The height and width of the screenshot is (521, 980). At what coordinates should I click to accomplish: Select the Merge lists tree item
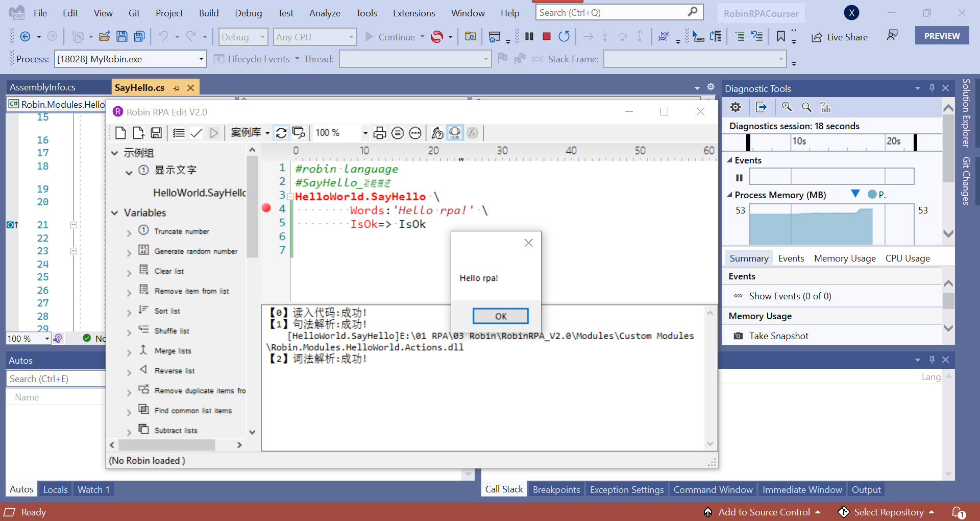(x=173, y=351)
